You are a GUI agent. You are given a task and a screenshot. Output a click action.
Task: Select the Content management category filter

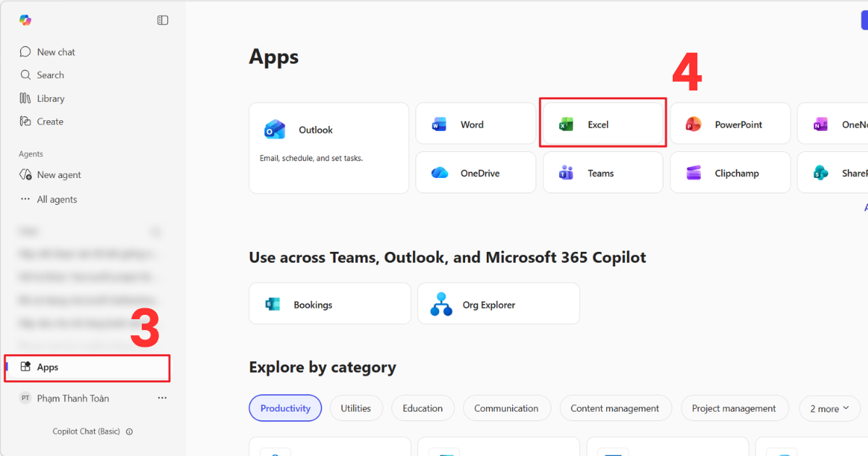(x=615, y=408)
